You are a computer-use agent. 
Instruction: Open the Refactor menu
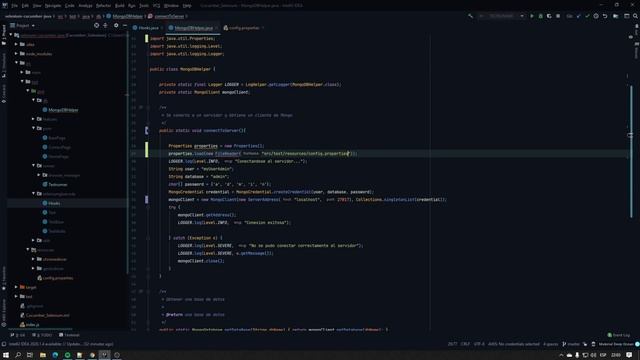tap(103, 6)
